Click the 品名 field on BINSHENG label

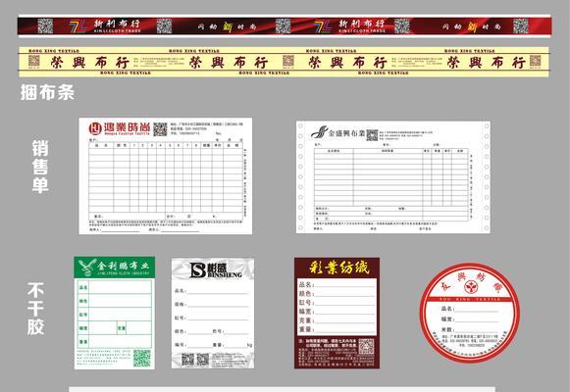pyautogui.click(x=212, y=291)
